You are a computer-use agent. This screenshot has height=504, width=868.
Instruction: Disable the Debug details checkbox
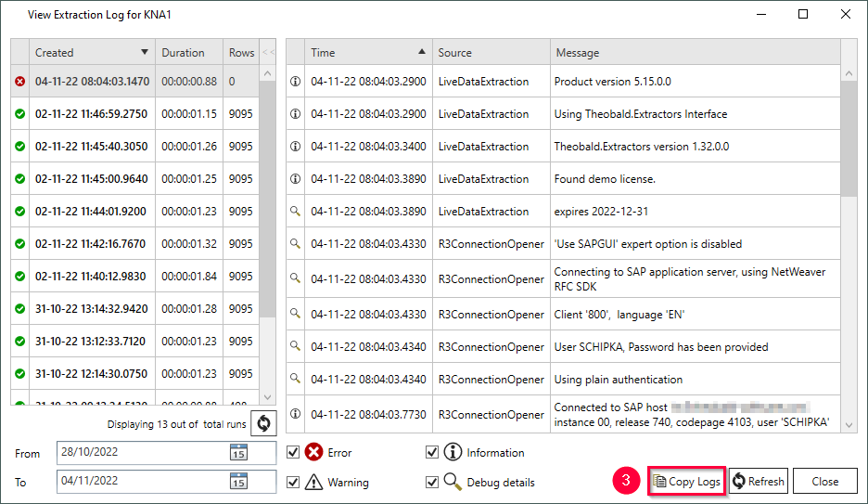(x=431, y=482)
